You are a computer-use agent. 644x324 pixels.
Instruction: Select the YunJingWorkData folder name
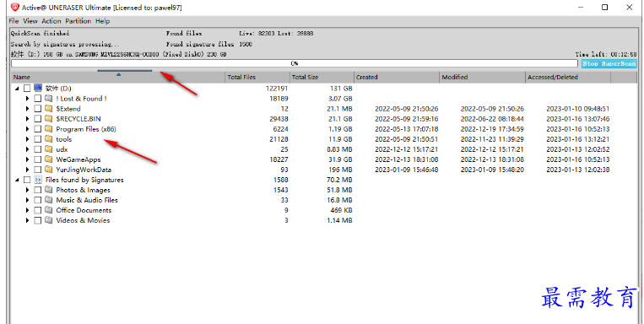(x=84, y=170)
